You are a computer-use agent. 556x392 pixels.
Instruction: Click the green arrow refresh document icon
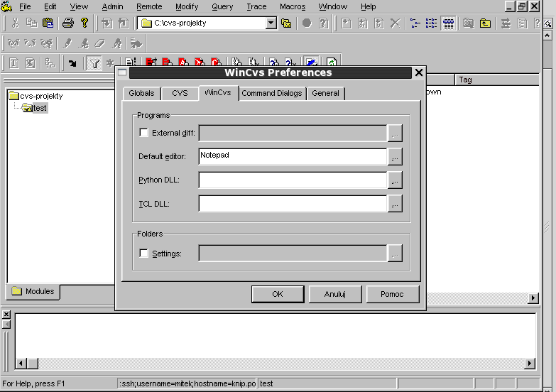tap(332, 62)
